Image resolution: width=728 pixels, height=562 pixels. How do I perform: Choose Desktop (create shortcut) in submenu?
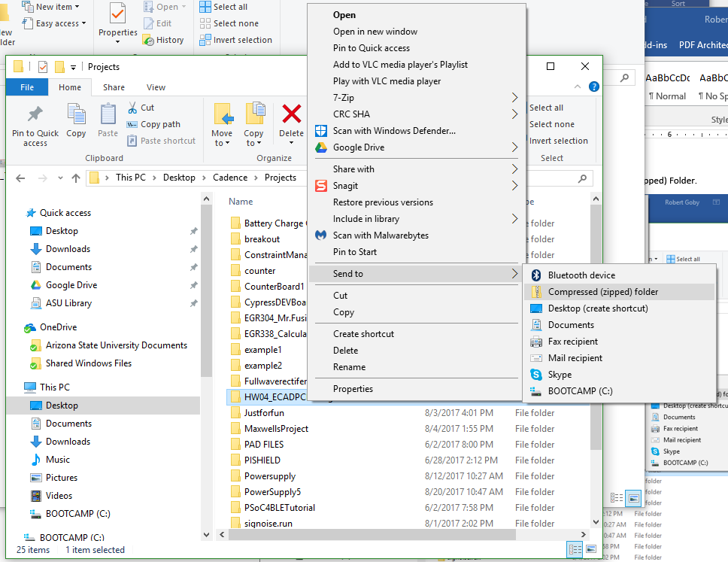pos(619,308)
